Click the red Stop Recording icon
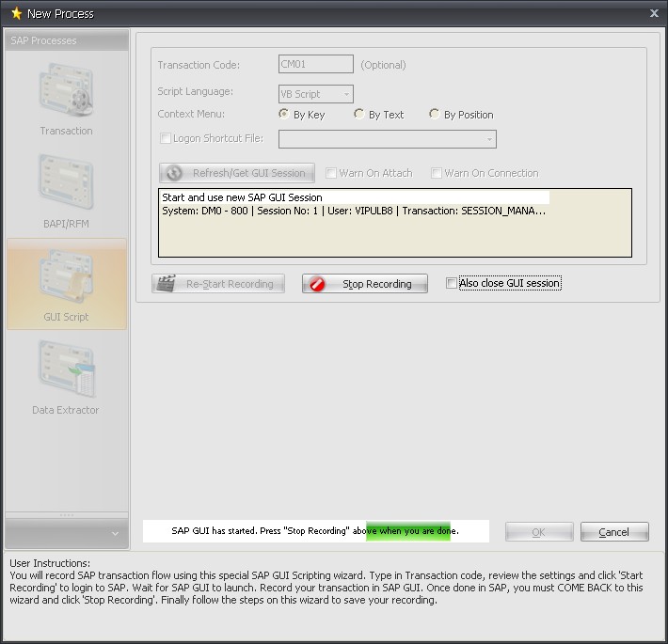Image resolution: width=668 pixels, height=644 pixels. pos(317,284)
